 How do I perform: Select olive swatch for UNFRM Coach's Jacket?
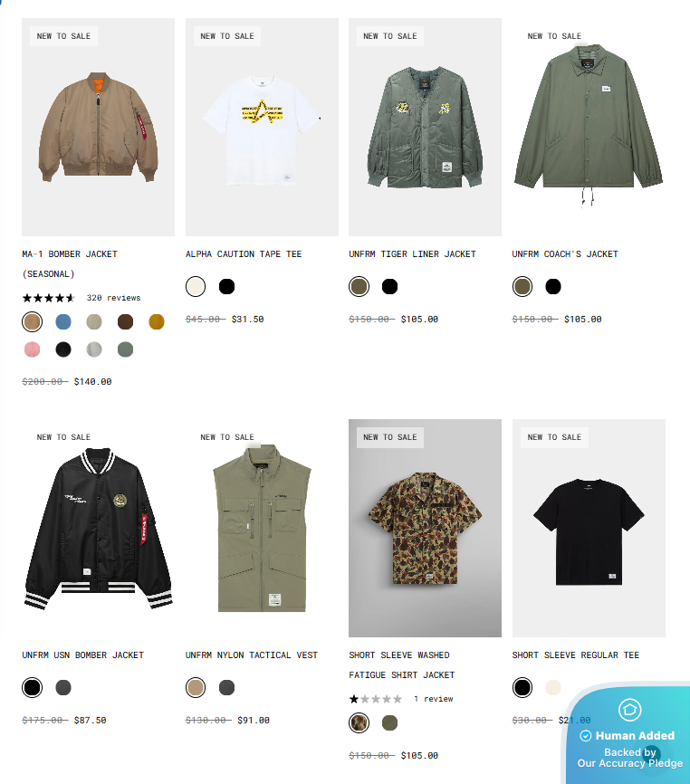click(x=522, y=286)
